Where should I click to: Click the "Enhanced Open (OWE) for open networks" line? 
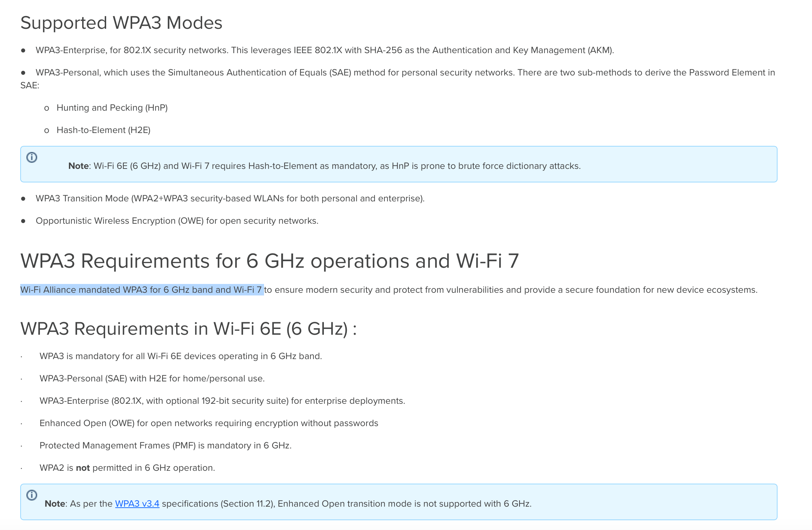209,423
